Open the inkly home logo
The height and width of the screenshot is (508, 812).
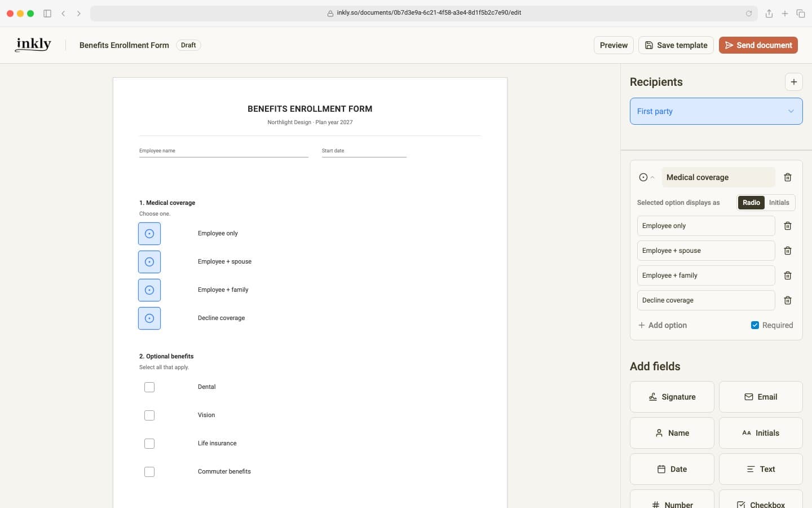pyautogui.click(x=33, y=45)
